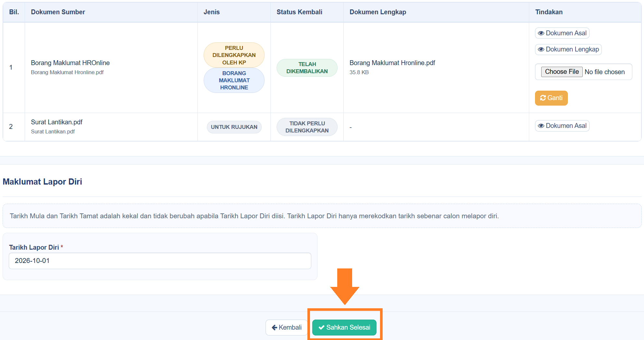Click the 'BORANG MAKLUMAT HRONLINE' badge
The image size is (644, 340).
[x=234, y=80]
